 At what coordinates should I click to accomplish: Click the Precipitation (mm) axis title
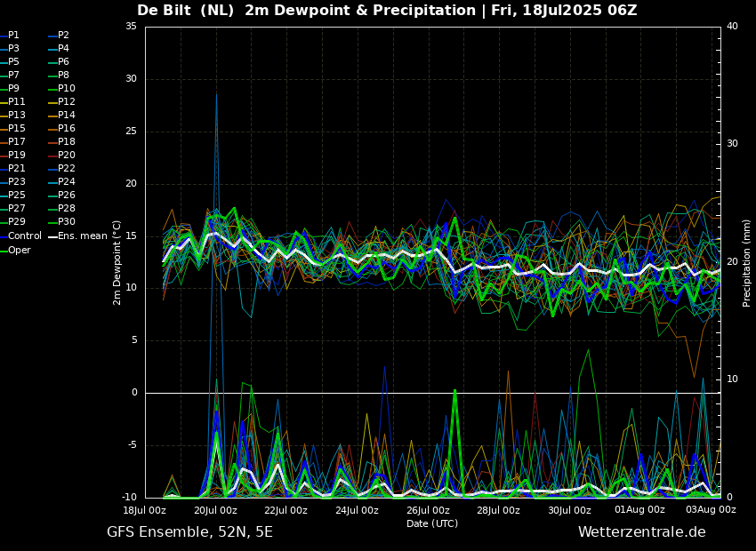click(x=747, y=262)
